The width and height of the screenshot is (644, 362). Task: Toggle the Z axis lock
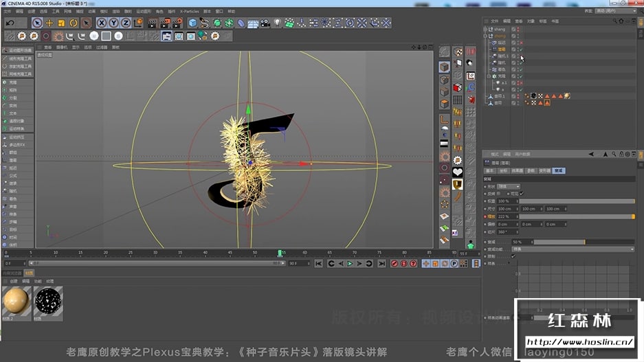(x=126, y=23)
